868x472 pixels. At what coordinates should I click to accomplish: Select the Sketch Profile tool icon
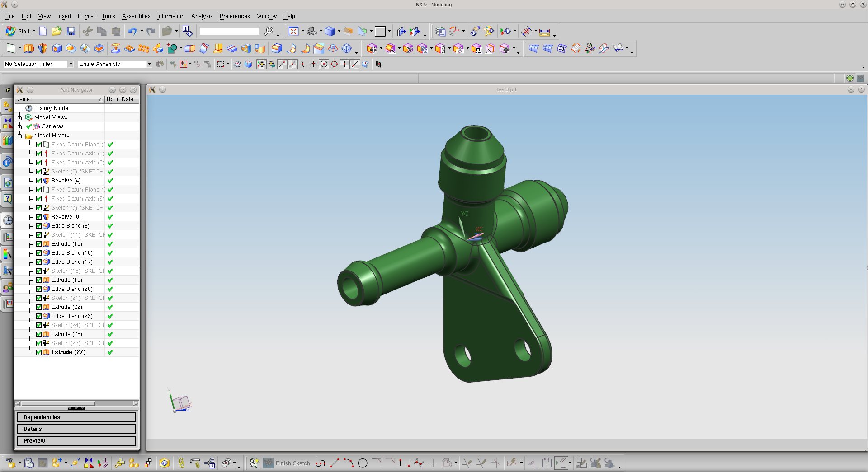click(321, 463)
